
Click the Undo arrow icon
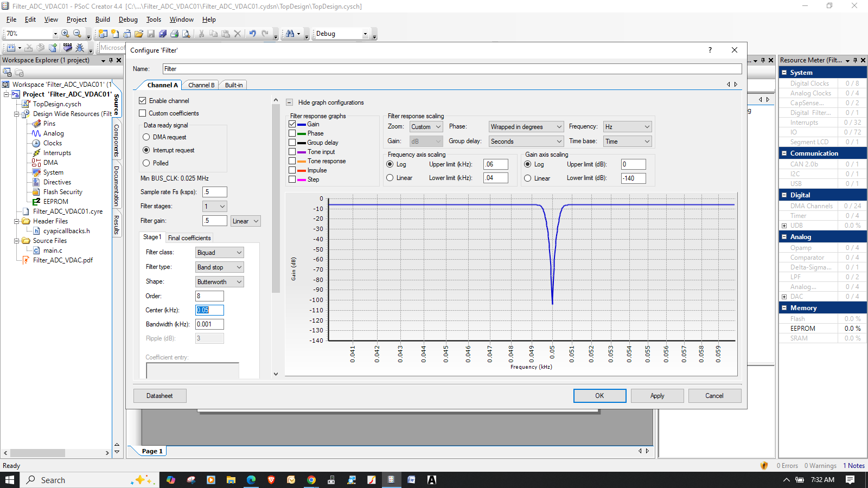[x=253, y=34]
